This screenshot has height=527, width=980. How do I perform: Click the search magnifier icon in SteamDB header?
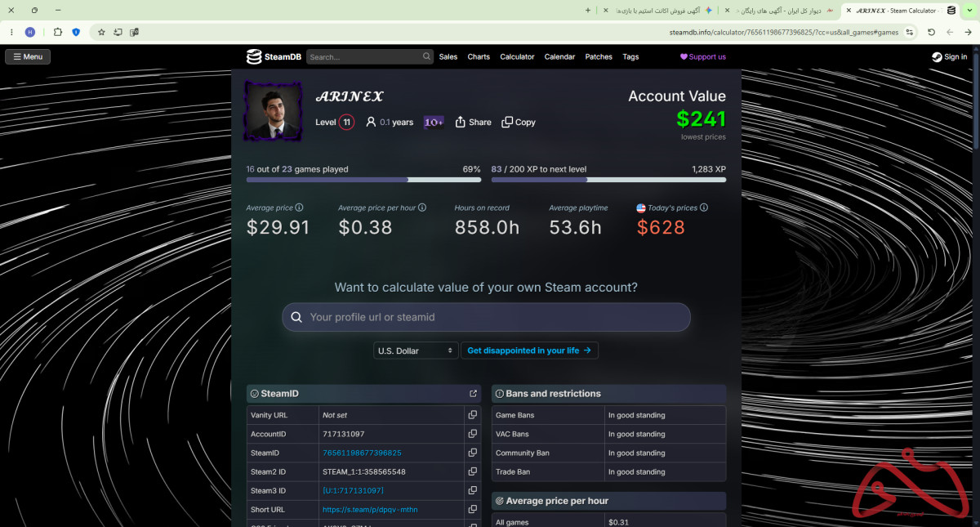coord(426,56)
